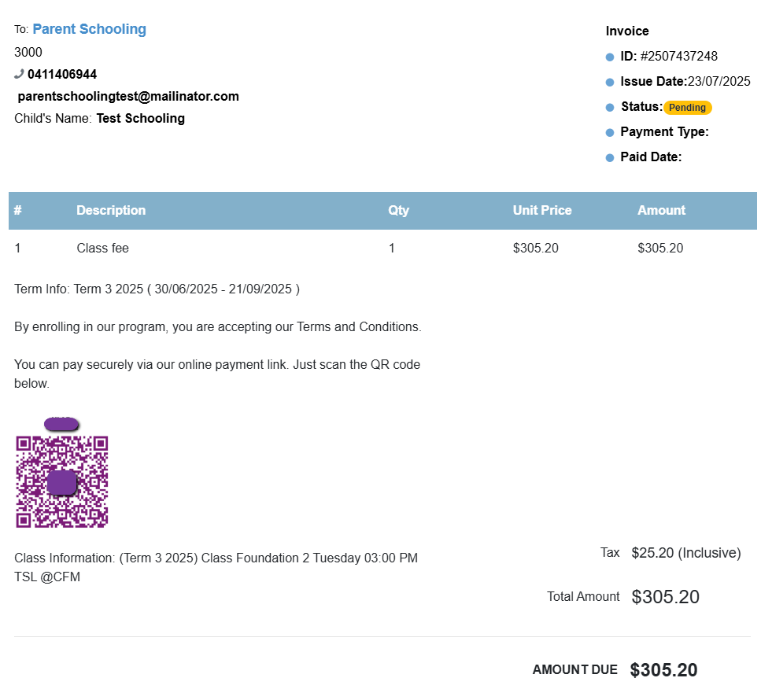Image resolution: width=761 pixels, height=700 pixels.
Task: Click the Amount column header
Action: [661, 211]
